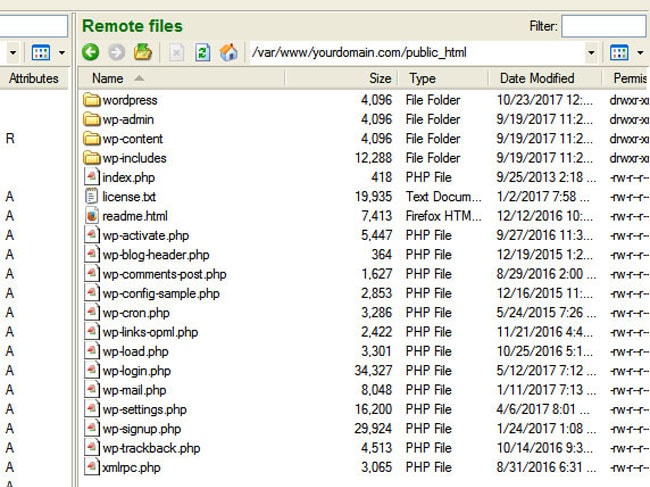Sort by the Permissions column header
The image size is (650, 487).
point(626,78)
